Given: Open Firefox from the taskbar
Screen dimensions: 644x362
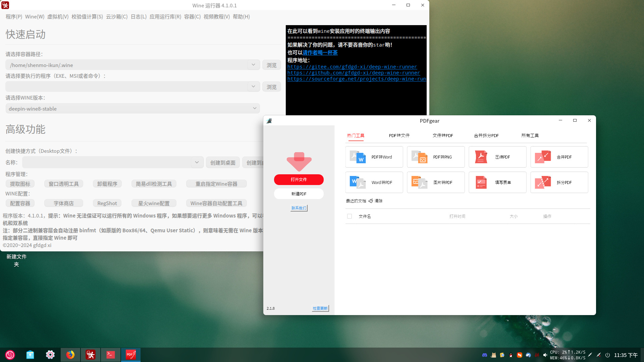Looking at the screenshot, I should click(70, 355).
